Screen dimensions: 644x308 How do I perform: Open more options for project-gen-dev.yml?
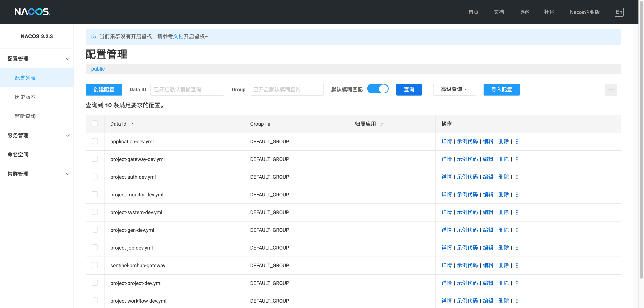pyautogui.click(x=517, y=230)
